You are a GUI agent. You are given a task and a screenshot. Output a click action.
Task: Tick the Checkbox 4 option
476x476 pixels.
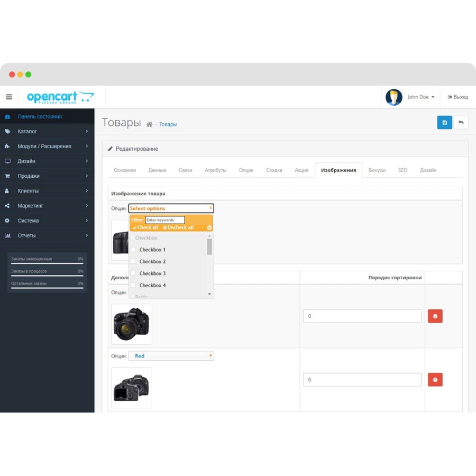tap(133, 285)
